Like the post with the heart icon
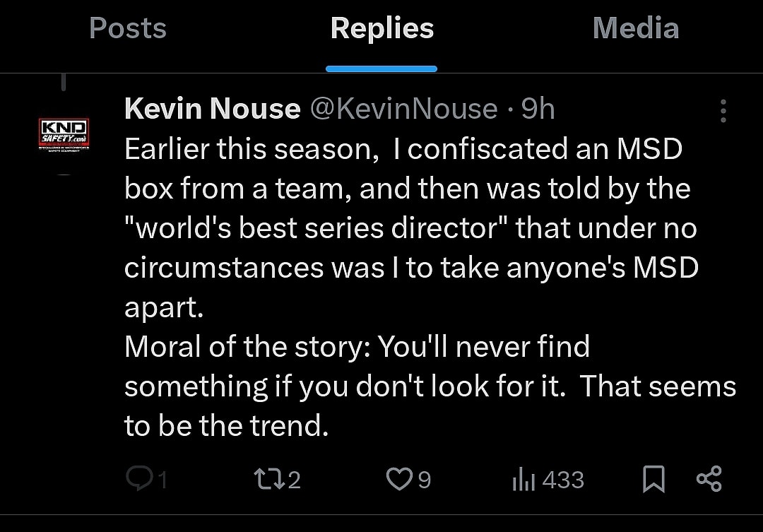The image size is (763, 532). (398, 480)
